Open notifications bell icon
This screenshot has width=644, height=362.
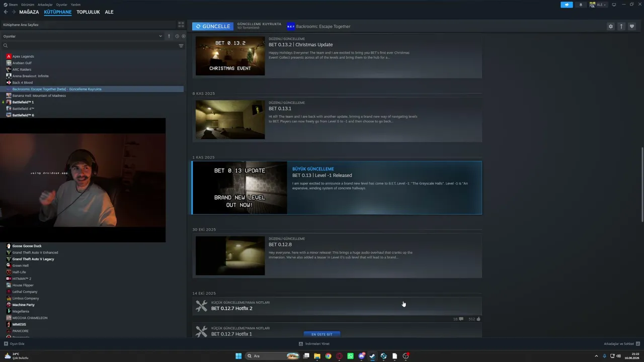coord(581,5)
